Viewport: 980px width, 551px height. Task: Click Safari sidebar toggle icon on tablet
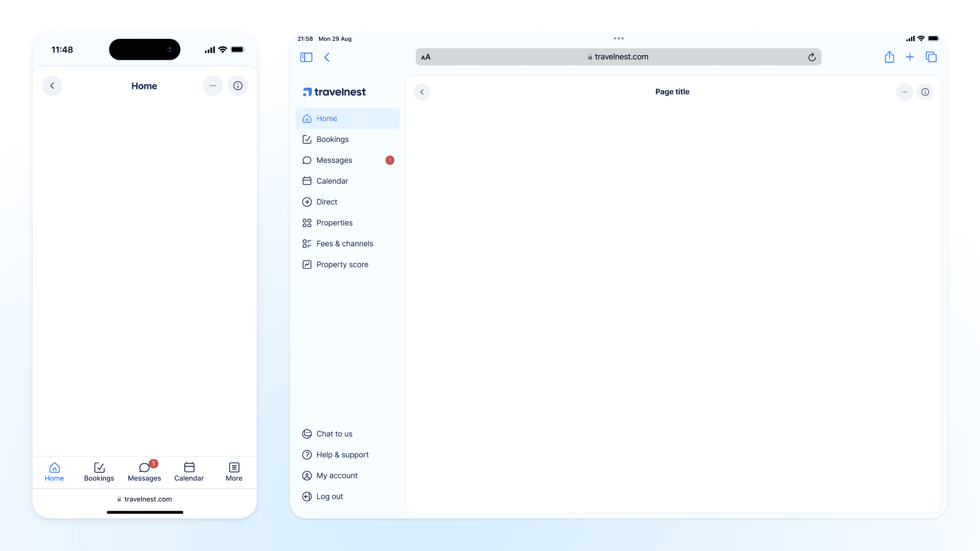306,57
